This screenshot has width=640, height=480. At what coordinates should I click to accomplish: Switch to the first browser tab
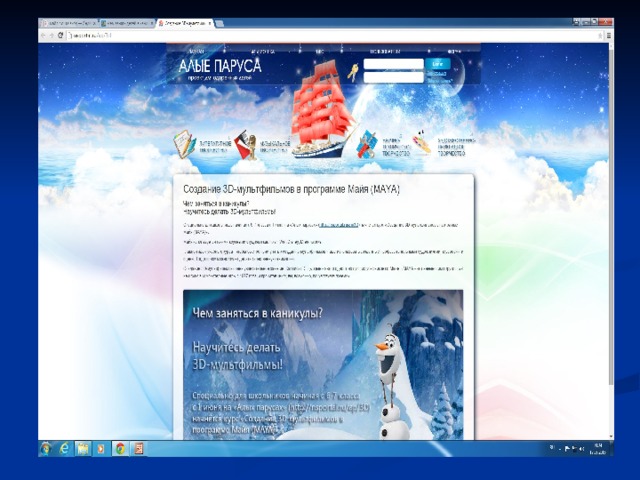coord(69,24)
